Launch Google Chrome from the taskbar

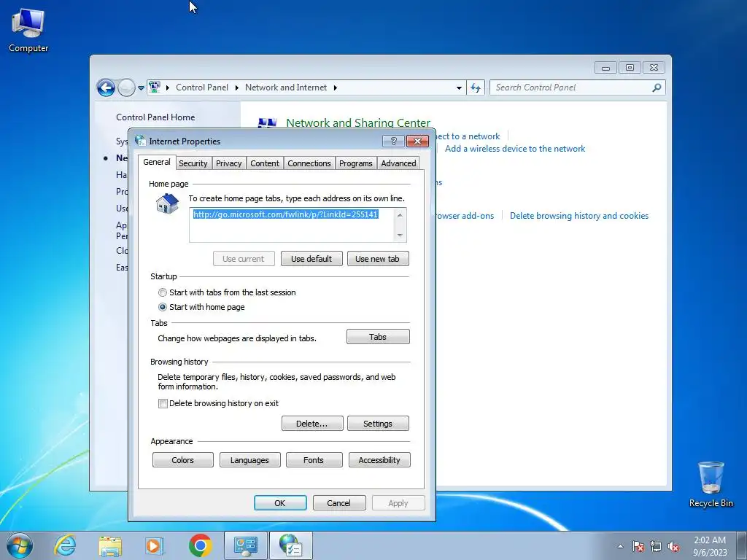[x=200, y=545]
